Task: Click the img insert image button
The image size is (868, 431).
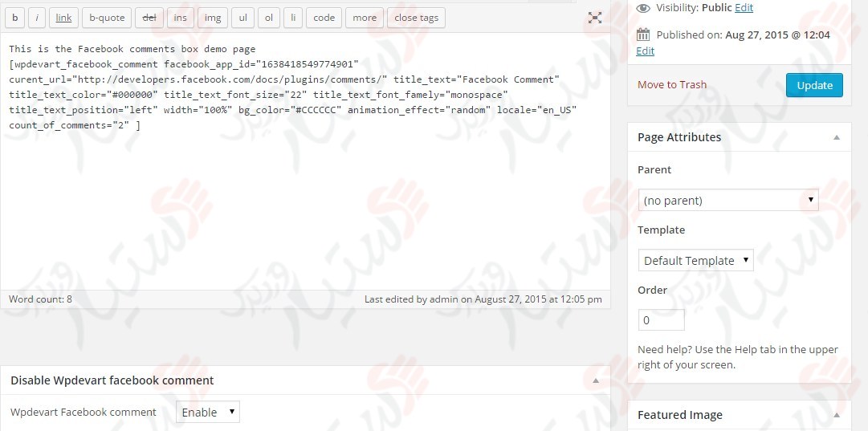Action: [x=212, y=18]
